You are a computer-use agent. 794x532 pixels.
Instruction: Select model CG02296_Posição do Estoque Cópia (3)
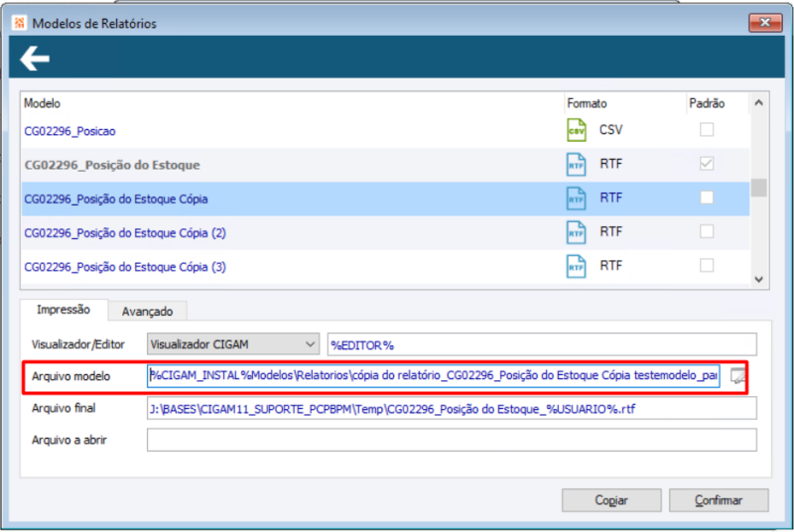coord(125,267)
